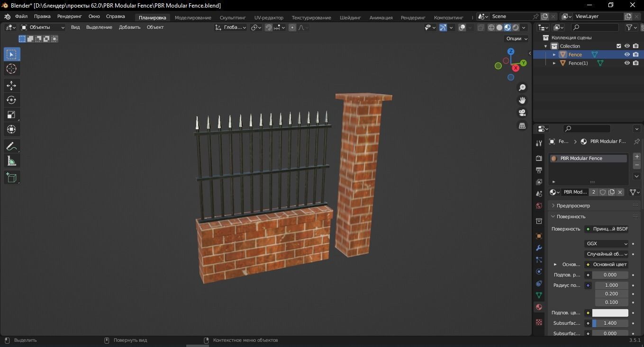Switch to rendered viewport shading
This screenshot has height=347, width=644.
(x=516, y=27)
